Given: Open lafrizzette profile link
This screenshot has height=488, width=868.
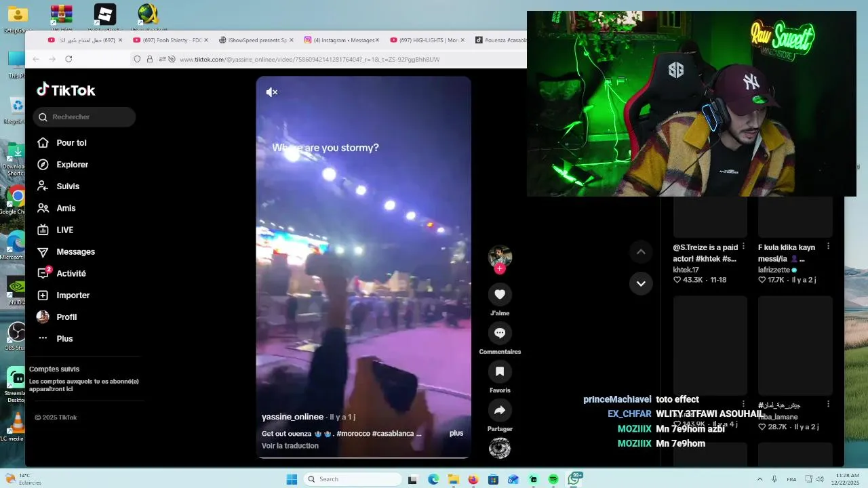Looking at the screenshot, I should (x=774, y=270).
